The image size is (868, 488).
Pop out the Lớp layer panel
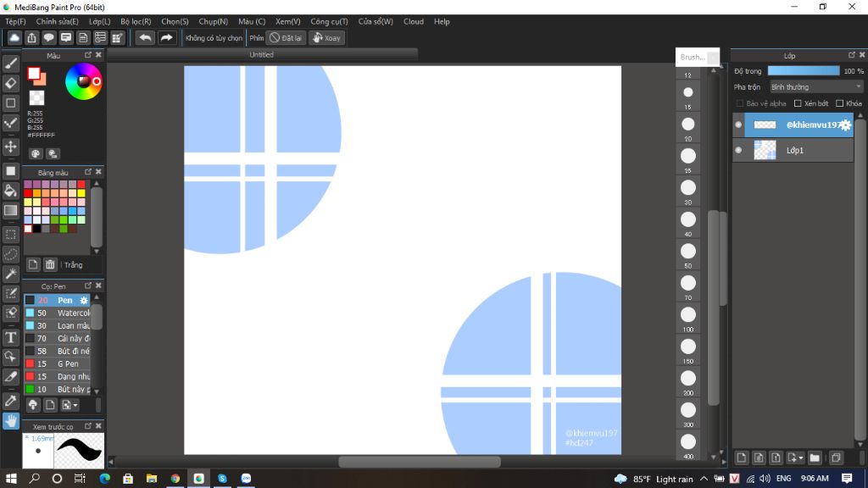tap(851, 55)
